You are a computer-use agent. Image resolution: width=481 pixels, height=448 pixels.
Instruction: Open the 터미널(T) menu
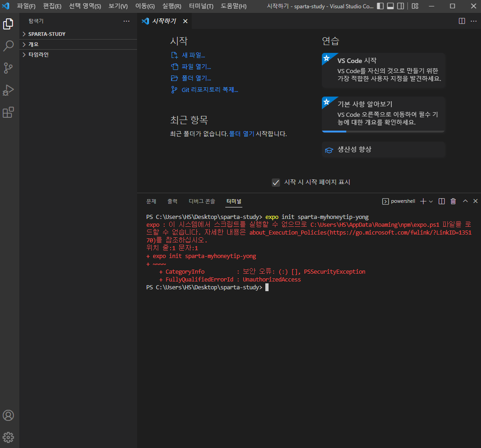pos(201,6)
